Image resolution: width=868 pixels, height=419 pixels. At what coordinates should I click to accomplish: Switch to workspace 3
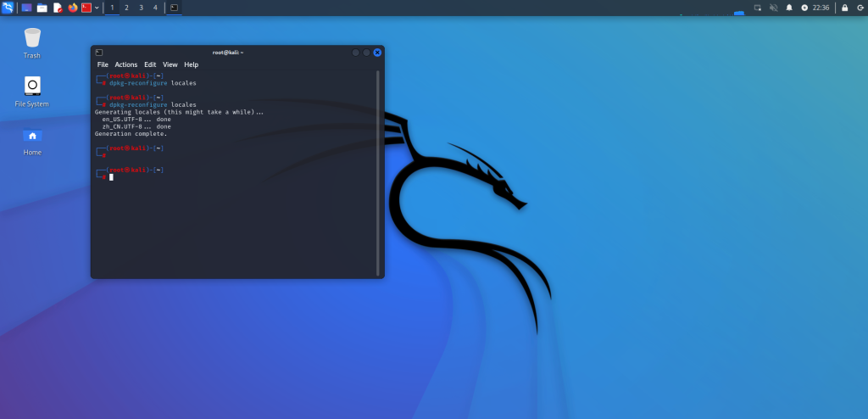142,8
